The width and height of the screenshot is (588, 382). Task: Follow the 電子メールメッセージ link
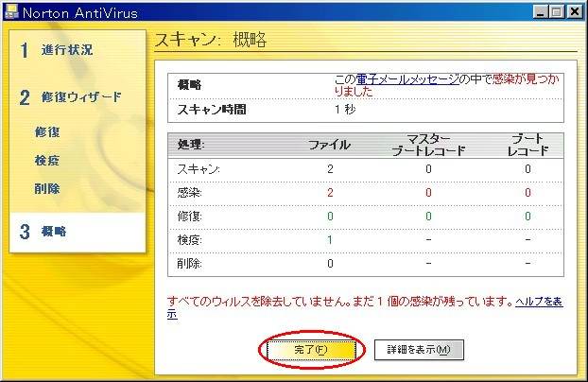406,79
